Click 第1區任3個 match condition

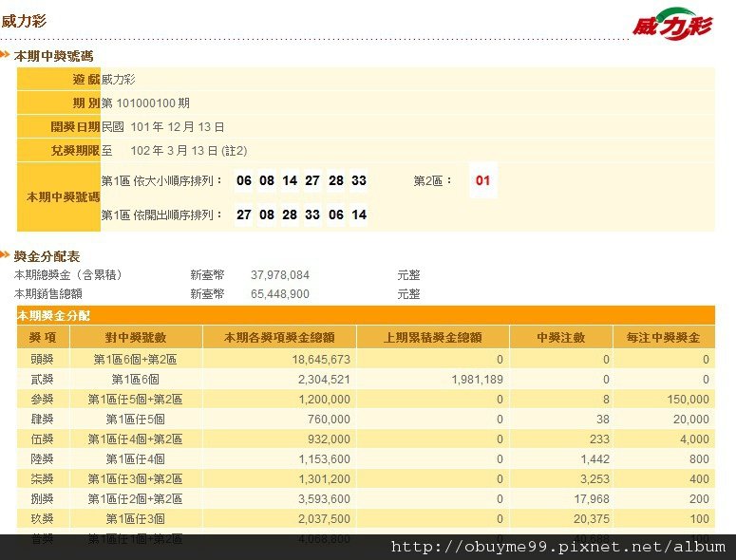click(135, 519)
